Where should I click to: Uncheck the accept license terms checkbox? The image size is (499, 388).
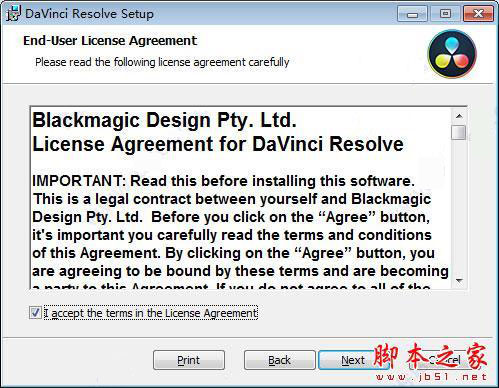[35, 313]
